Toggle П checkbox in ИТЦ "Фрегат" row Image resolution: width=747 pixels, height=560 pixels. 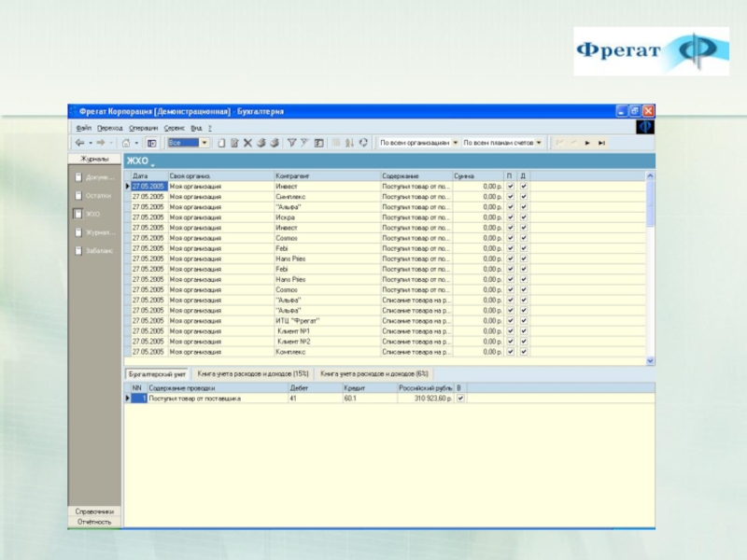tap(510, 321)
